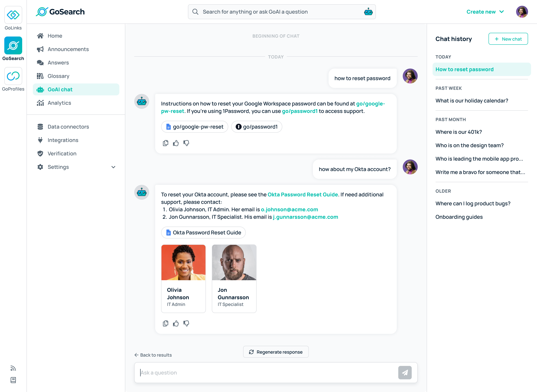The width and height of the screenshot is (537, 392).
Task: Open the GoProfiles app icon
Action: pos(13,76)
